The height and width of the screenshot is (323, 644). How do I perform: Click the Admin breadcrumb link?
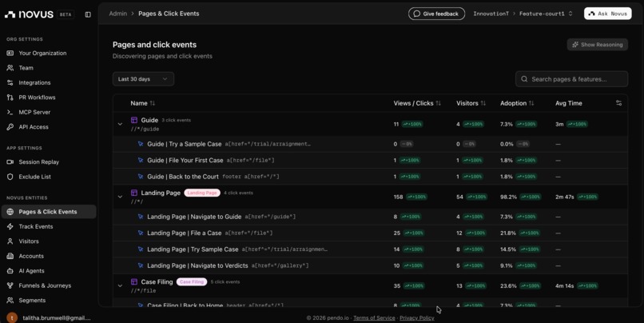point(118,14)
